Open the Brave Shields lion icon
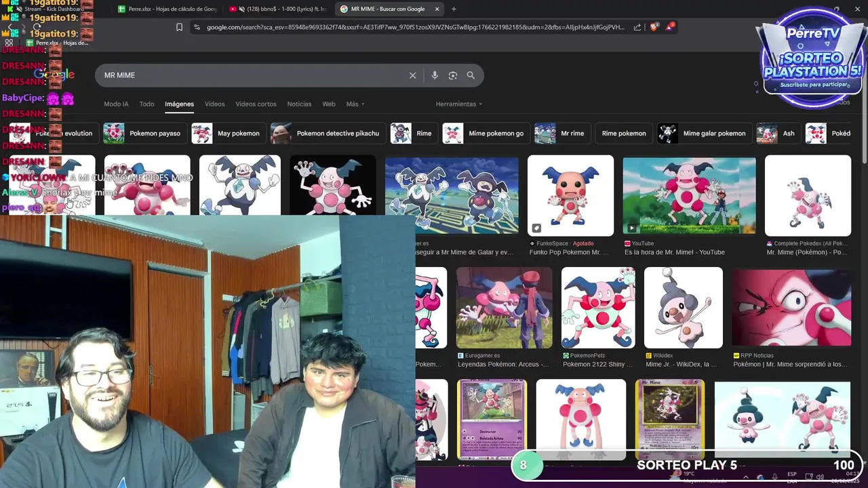The height and width of the screenshot is (488, 868). click(654, 27)
